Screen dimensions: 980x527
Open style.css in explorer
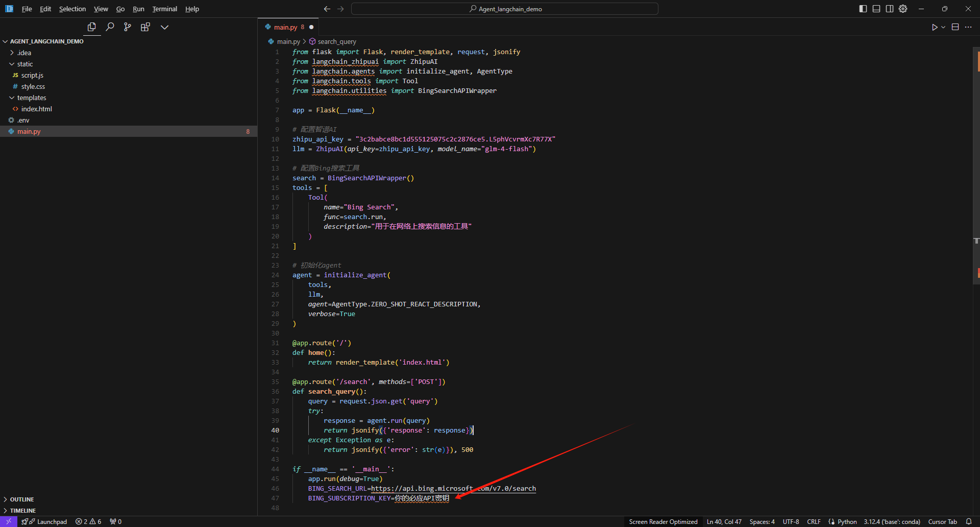click(x=129, y=86)
